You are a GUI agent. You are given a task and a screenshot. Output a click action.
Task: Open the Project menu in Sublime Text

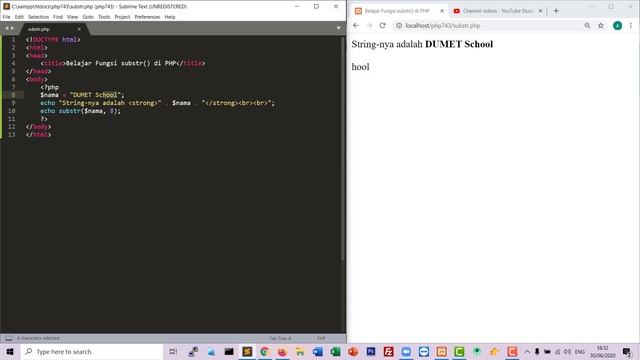pyautogui.click(x=122, y=17)
